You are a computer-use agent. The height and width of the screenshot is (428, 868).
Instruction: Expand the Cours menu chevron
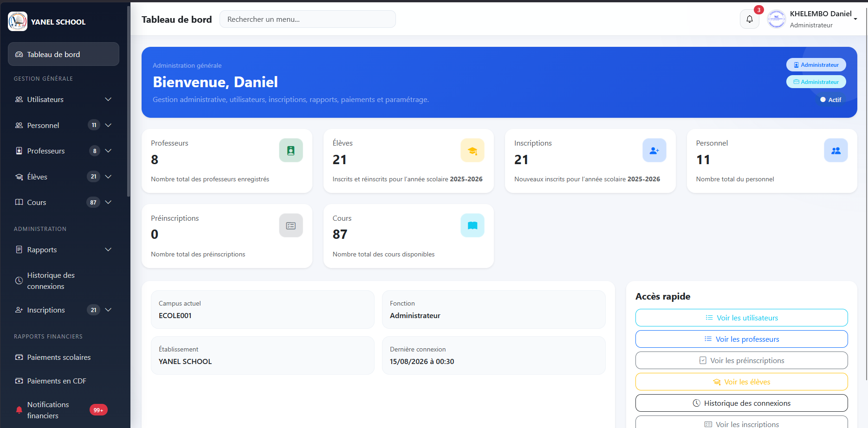(x=108, y=202)
